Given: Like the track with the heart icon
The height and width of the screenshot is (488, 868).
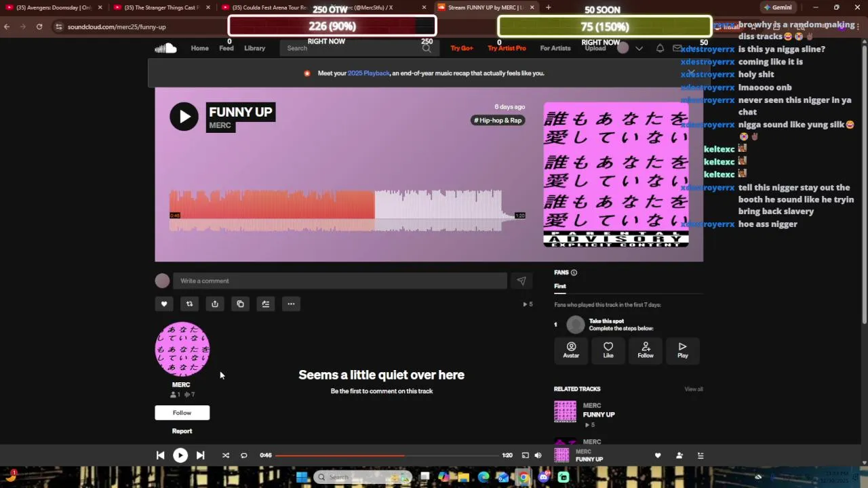Looking at the screenshot, I should [164, 304].
